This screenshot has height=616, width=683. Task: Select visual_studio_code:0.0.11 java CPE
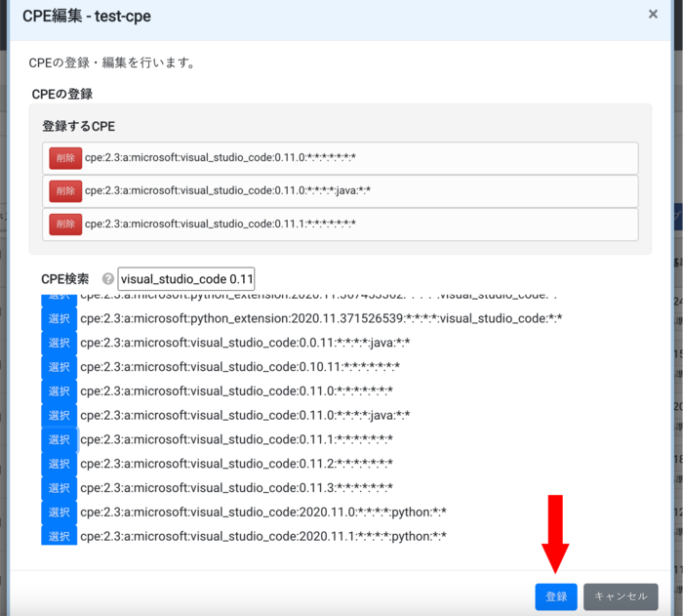(59, 343)
